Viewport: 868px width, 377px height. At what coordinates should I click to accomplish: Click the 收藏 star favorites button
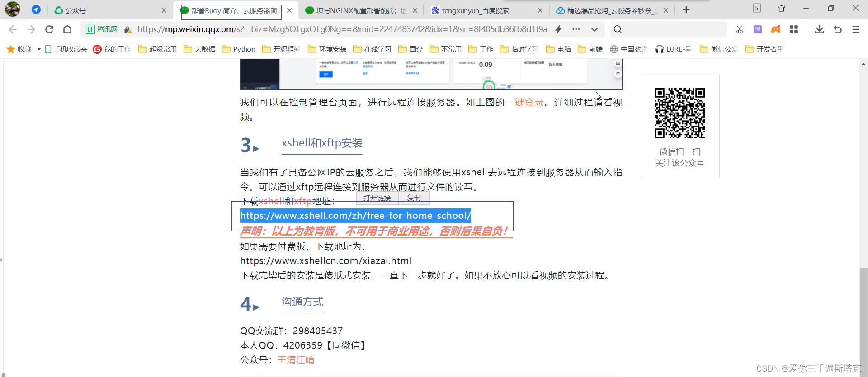coord(19,49)
